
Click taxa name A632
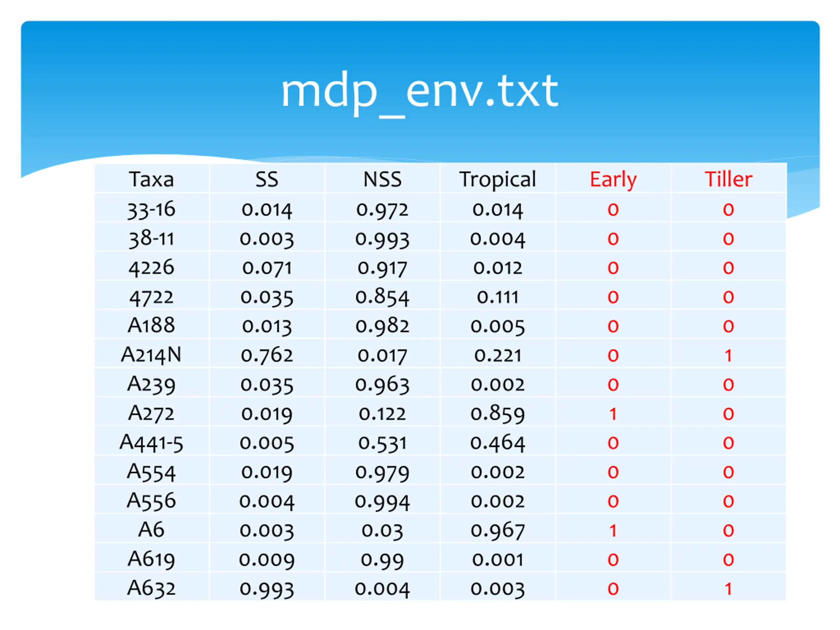point(152,589)
